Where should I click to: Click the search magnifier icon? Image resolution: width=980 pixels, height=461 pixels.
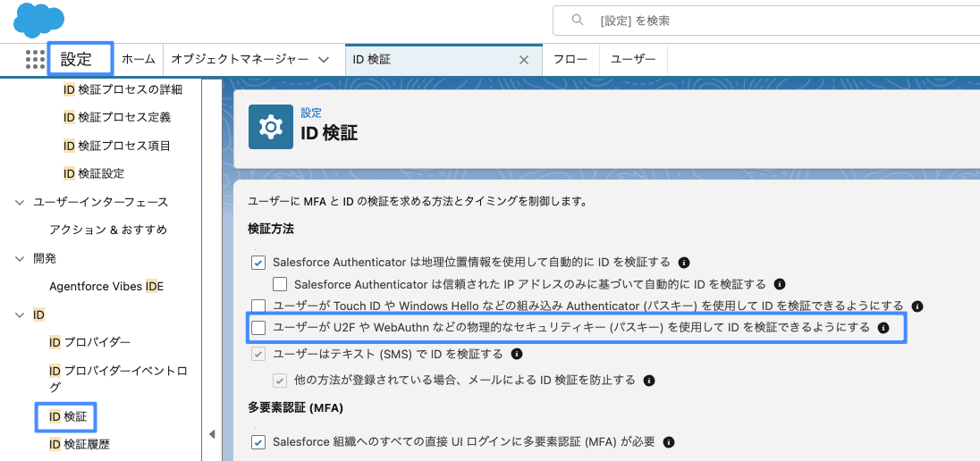(578, 21)
